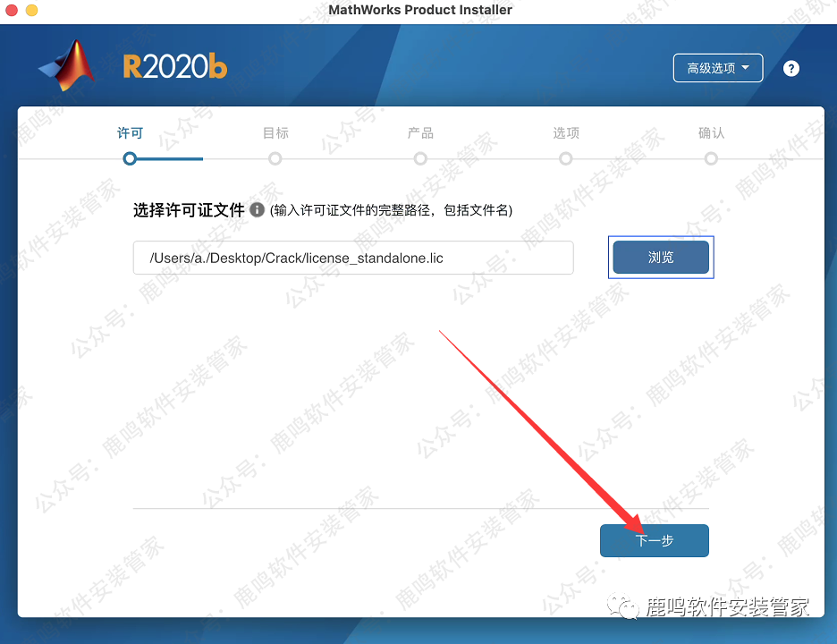
Task: Click the 浏览 browse button
Action: [x=660, y=257]
